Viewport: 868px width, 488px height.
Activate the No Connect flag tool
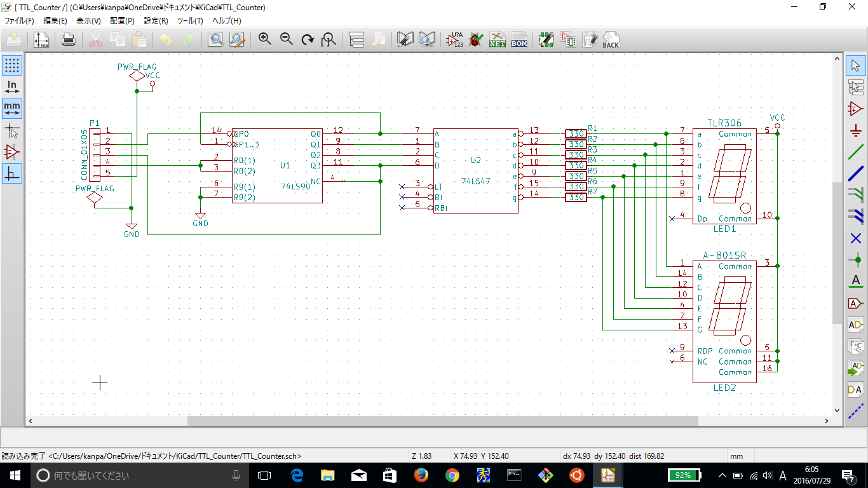point(856,238)
